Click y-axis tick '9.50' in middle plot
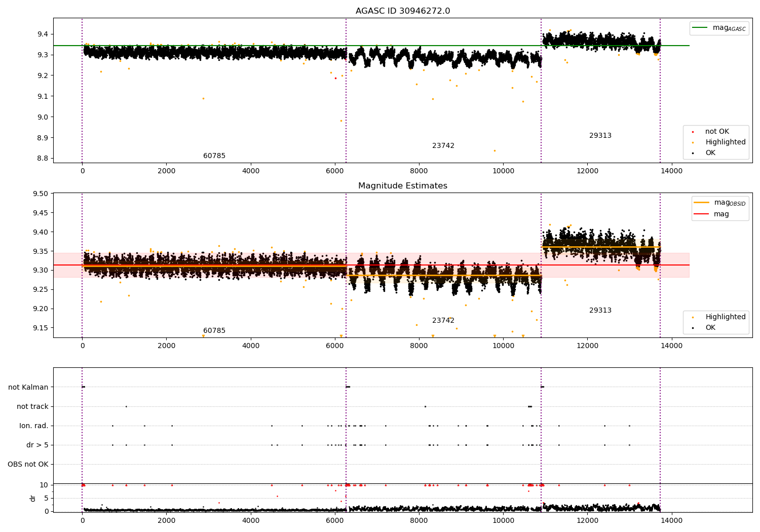 [x=41, y=194]
